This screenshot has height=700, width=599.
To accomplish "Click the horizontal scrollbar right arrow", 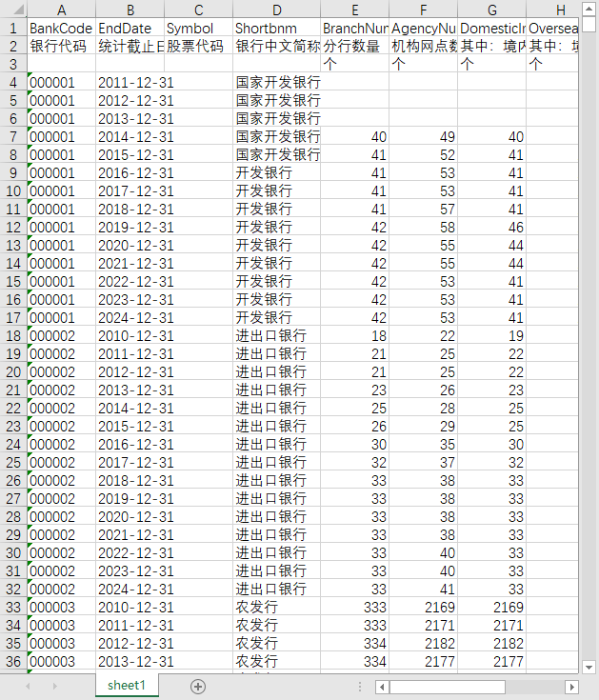I will click(571, 687).
